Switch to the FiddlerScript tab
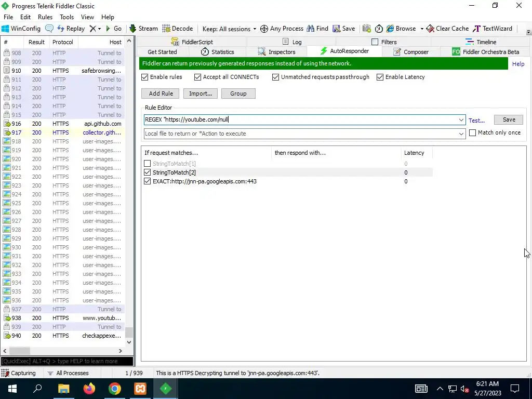532x399 pixels. [192, 42]
